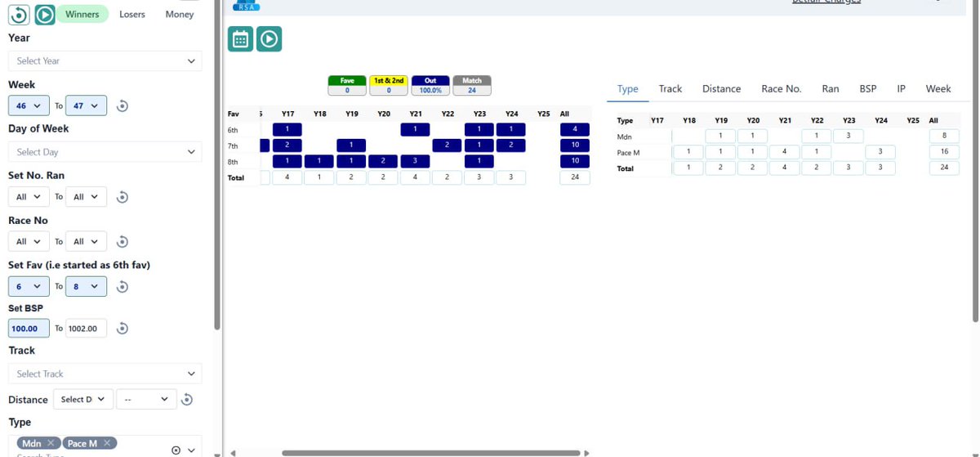Switch to the Distance tab

click(x=721, y=88)
